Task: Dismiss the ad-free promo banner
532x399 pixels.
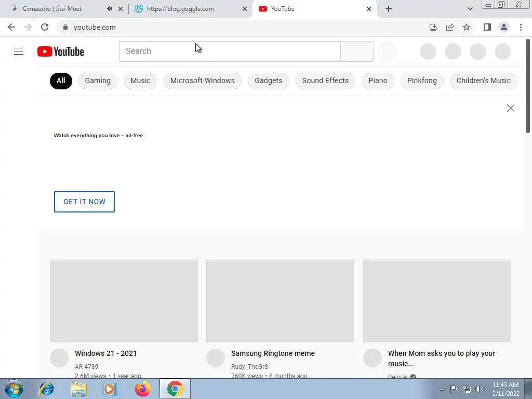Action: (511, 108)
